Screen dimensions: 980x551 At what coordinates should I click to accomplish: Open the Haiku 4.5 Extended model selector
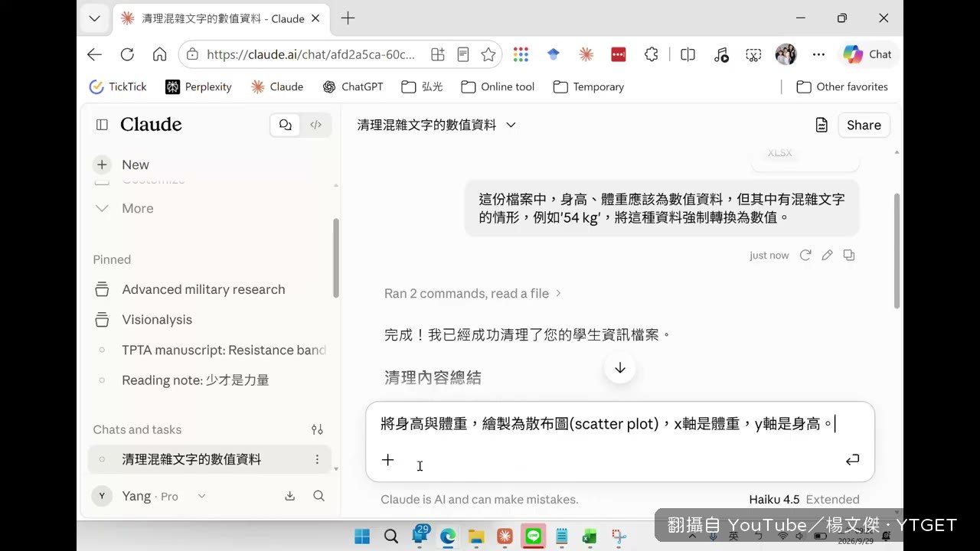[804, 499]
